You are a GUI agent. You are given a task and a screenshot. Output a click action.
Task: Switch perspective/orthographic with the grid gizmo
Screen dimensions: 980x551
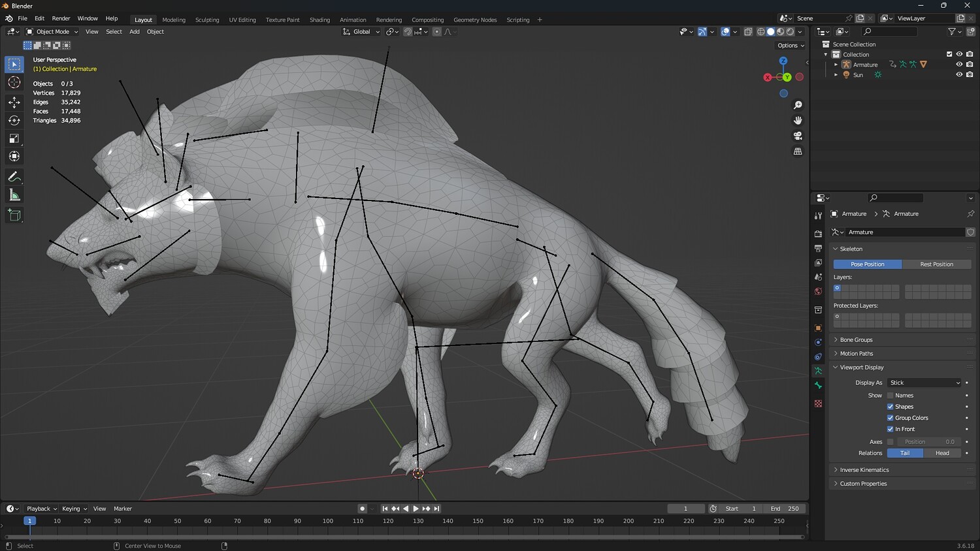click(798, 151)
